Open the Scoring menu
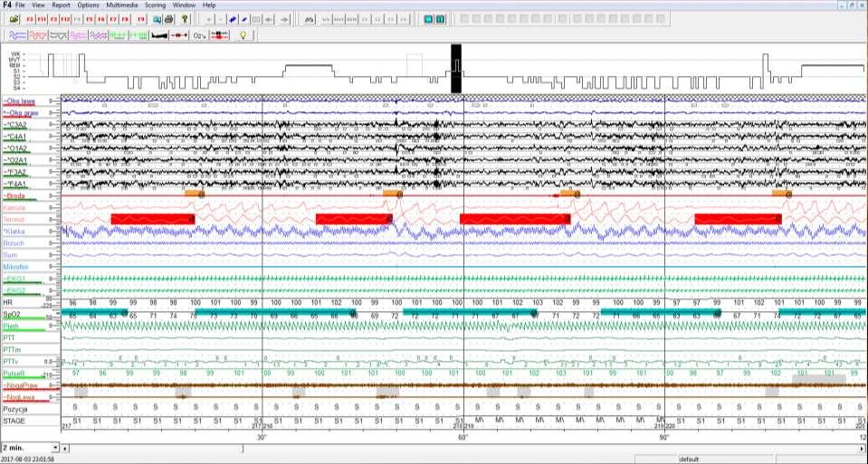Image resolution: width=868 pixels, height=464 pixels. point(155,5)
